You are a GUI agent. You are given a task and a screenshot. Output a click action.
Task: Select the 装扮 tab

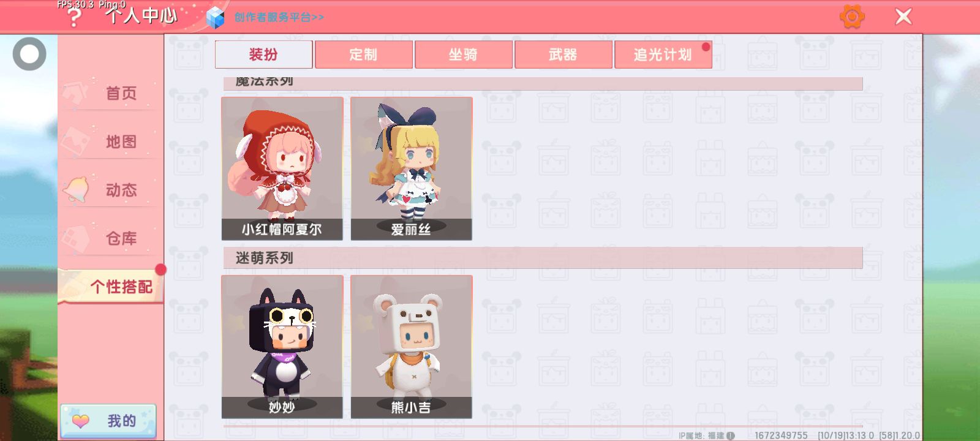[x=263, y=55]
